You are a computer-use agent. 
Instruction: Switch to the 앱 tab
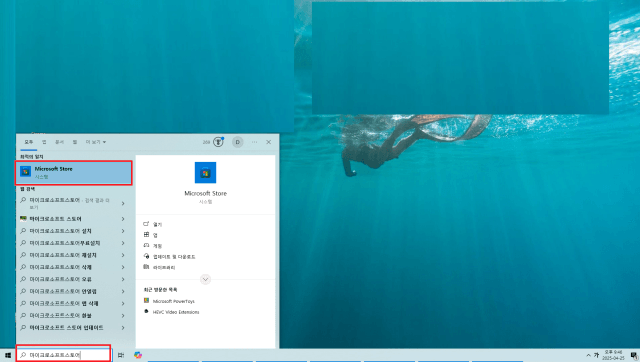[x=44, y=142]
